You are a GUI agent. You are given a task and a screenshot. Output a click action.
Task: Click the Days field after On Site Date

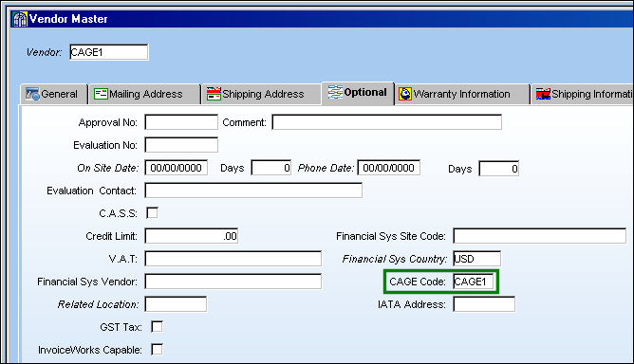(x=270, y=168)
